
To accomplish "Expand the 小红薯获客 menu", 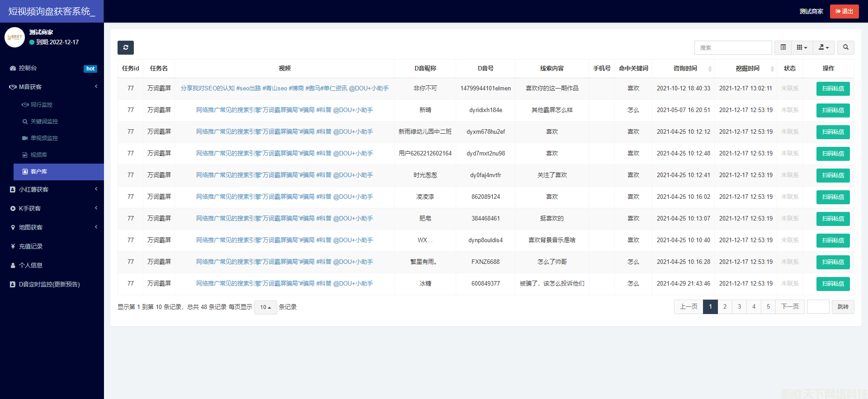I will pos(34,190).
